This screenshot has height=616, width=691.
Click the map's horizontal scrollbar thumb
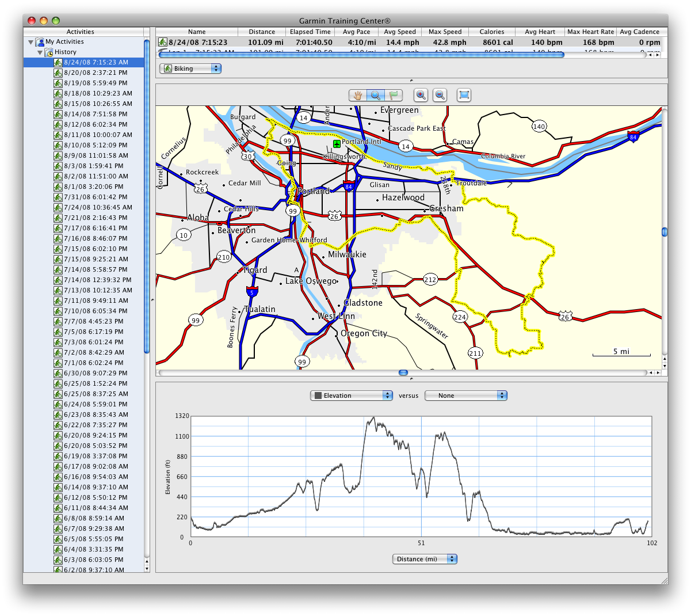403,372
